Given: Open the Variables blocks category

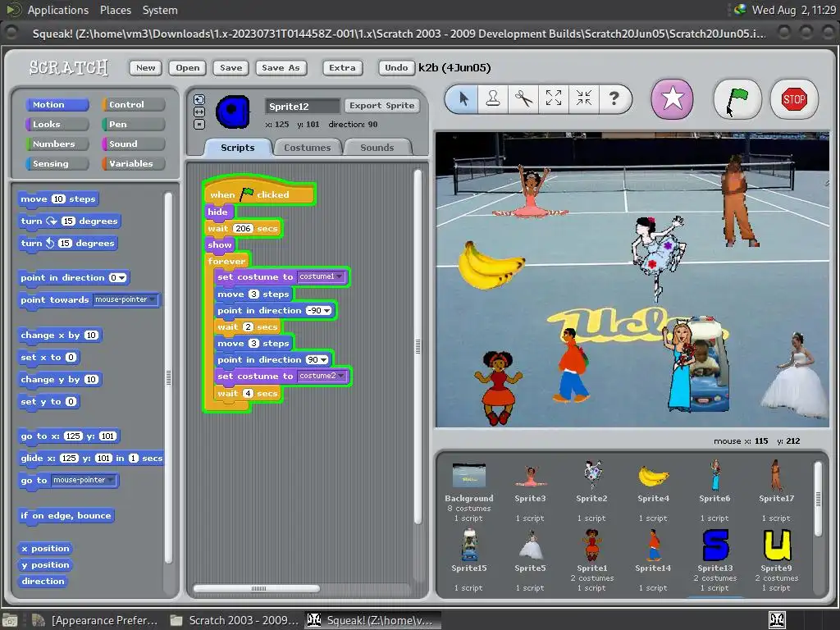Looking at the screenshot, I should pyautogui.click(x=133, y=164).
